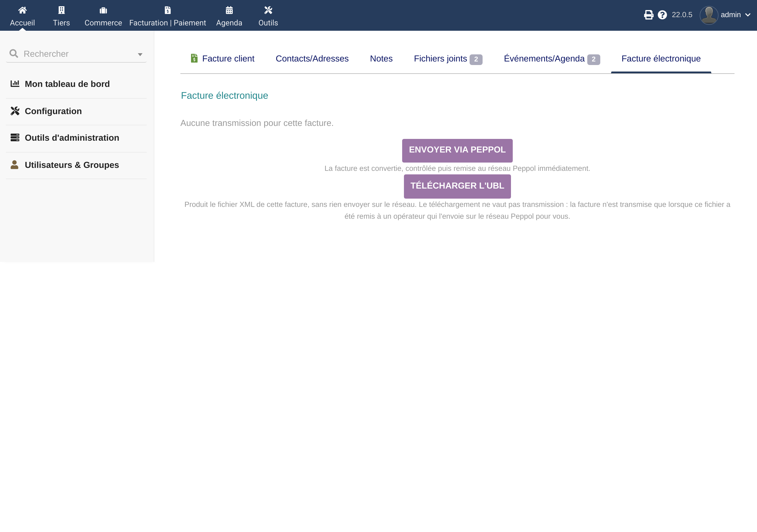The image size is (757, 532).
Task: Click the Outils d'administration server icon
Action: tap(15, 137)
